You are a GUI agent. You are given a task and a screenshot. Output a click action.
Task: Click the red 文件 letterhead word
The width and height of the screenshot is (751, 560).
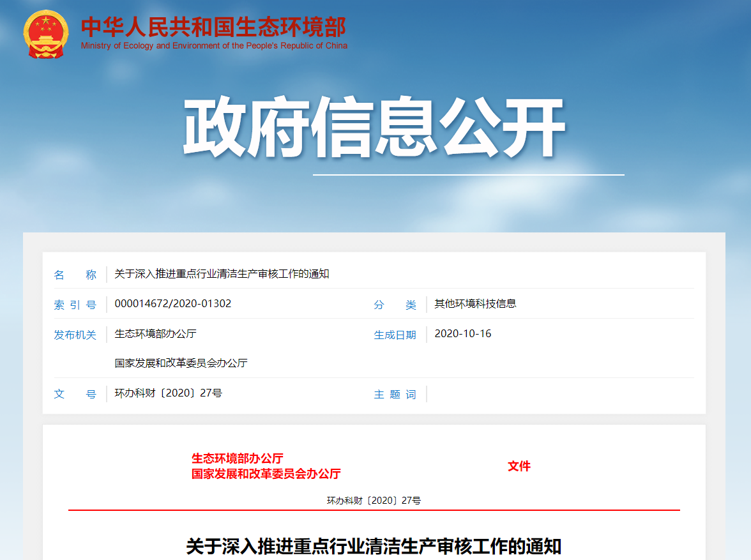519,466
